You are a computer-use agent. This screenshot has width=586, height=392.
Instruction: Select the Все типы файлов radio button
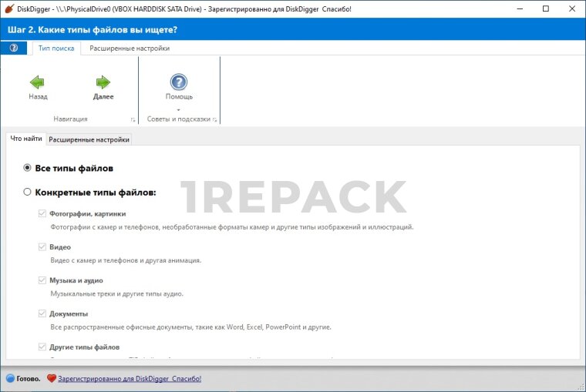tap(28, 167)
